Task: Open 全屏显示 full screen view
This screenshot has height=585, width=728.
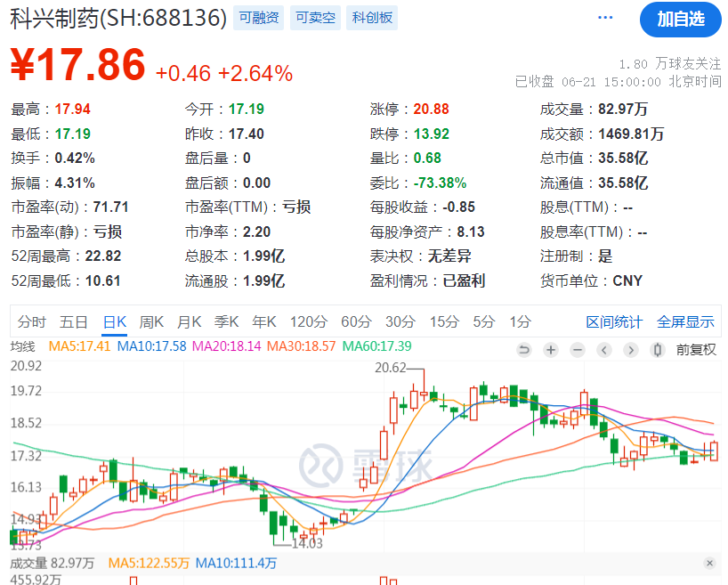Action: (685, 322)
